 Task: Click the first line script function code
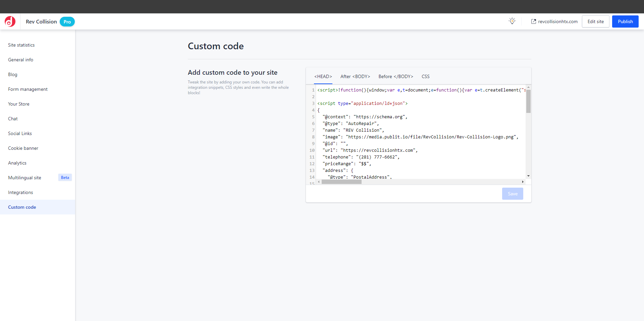421,90
